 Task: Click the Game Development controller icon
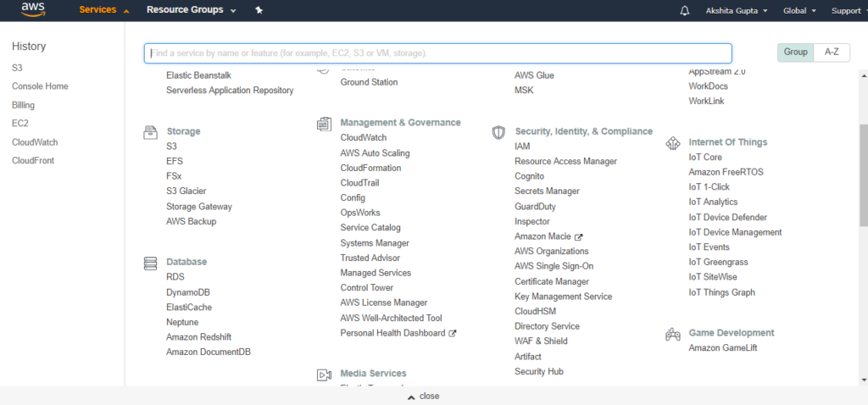tap(672, 334)
